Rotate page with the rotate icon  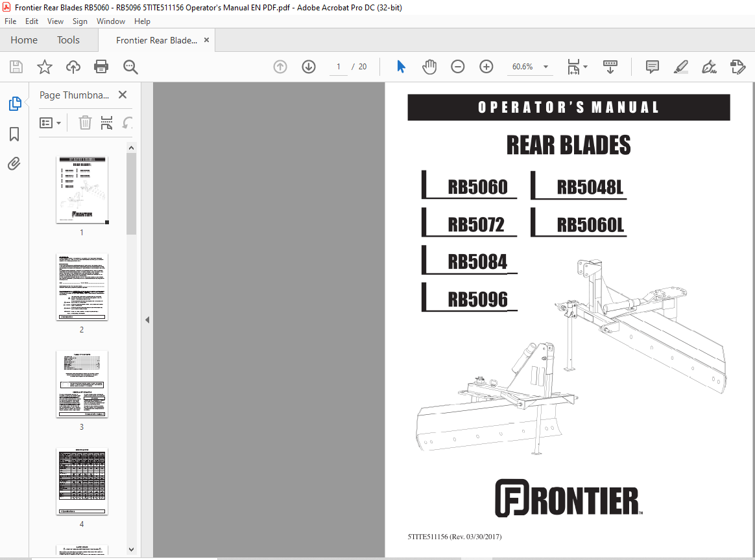point(126,122)
